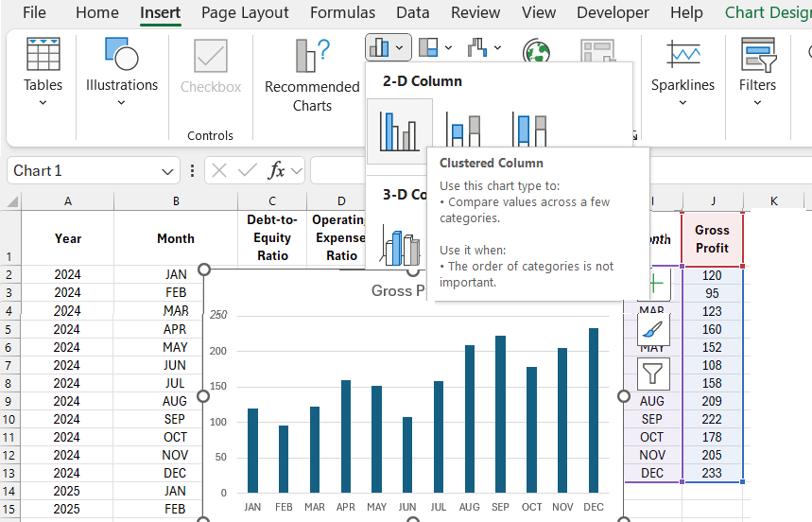This screenshot has height=522, width=812.
Task: Click the DEC bar in the chart
Action: pos(594,410)
